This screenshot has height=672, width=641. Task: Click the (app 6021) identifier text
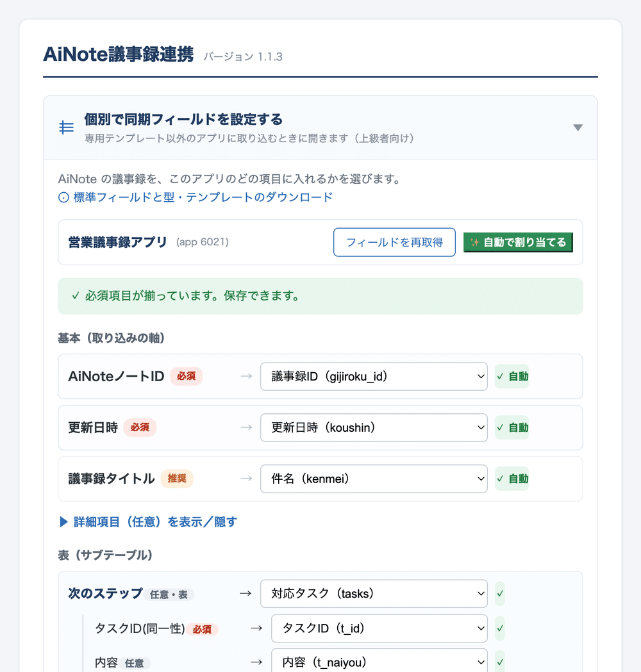[203, 242]
